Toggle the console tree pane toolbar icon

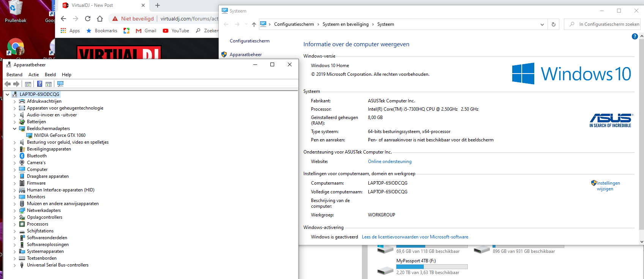28,84
